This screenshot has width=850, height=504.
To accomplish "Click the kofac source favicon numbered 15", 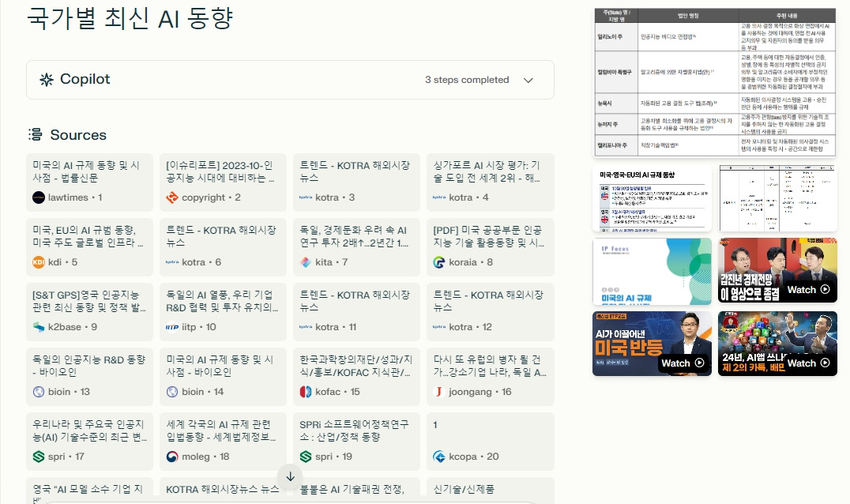I will [x=306, y=392].
